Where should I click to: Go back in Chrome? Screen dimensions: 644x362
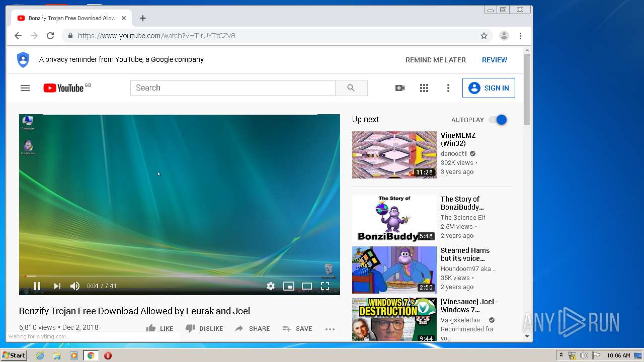coord(18,36)
